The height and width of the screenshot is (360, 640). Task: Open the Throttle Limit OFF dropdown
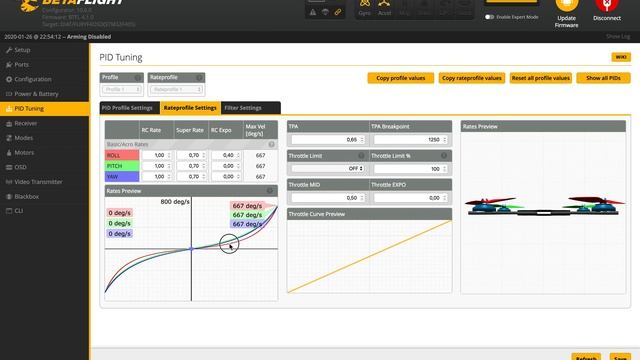tap(328, 169)
